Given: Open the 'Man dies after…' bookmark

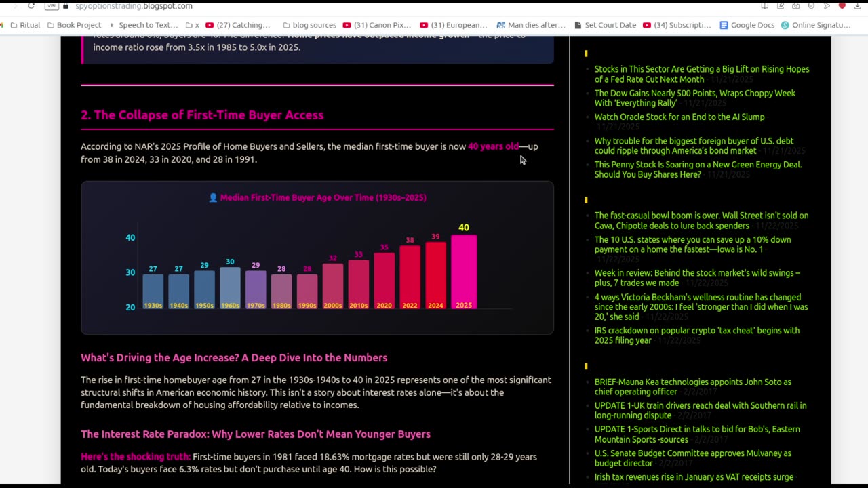Looking at the screenshot, I should pos(531,25).
